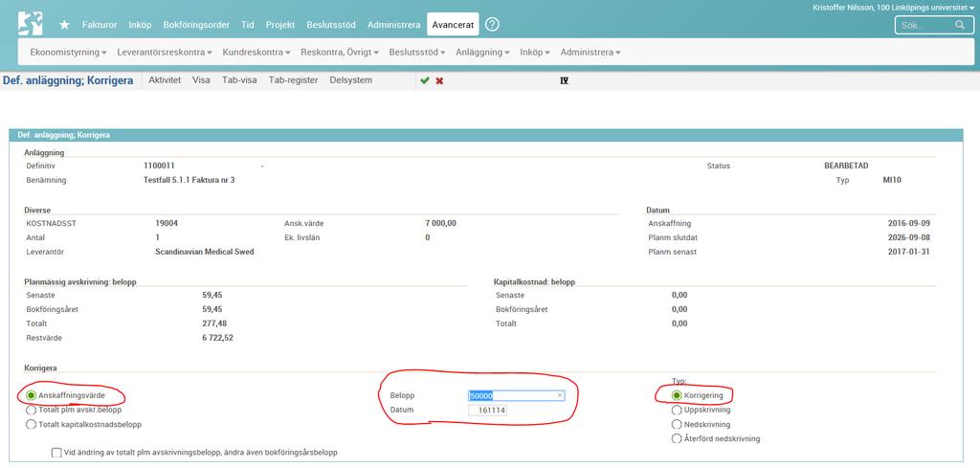
Task: Select Anskaffningsvärde radio button
Action: tap(32, 395)
